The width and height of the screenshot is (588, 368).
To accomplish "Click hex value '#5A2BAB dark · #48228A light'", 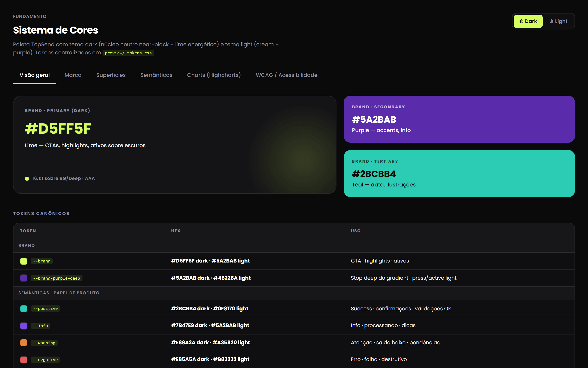I will pyautogui.click(x=211, y=278).
